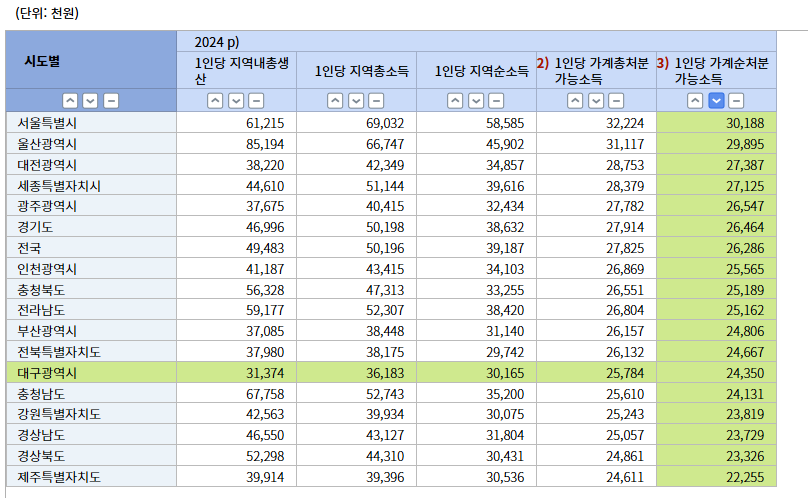Sort 1인당 지역순소득 descending
808x498 pixels.
pyautogui.click(x=476, y=100)
